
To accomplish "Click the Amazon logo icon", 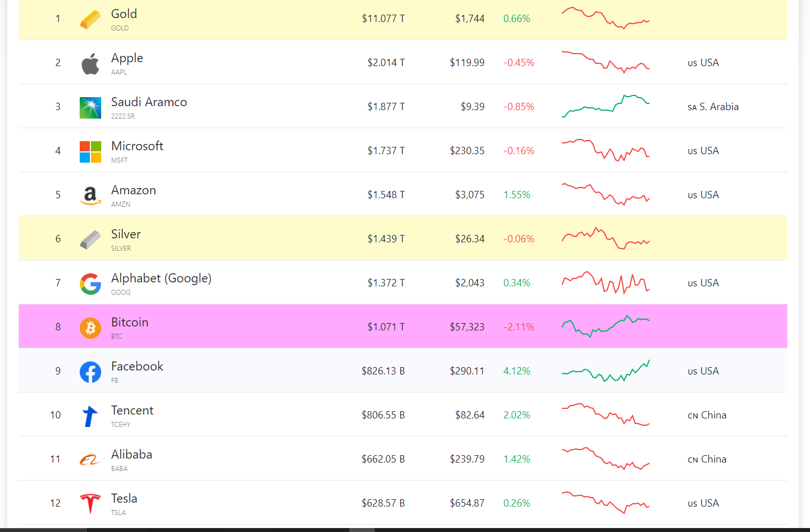I will 90,196.
